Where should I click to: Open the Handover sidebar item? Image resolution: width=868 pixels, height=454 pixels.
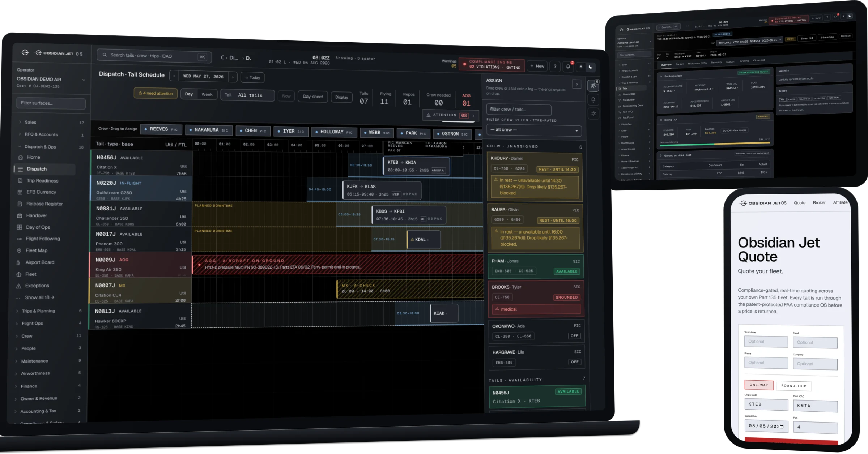[32, 215]
